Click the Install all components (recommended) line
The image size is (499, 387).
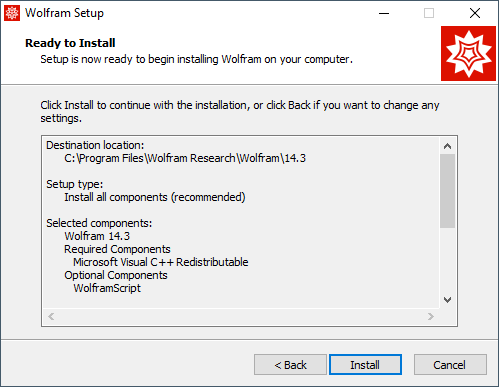pos(155,197)
